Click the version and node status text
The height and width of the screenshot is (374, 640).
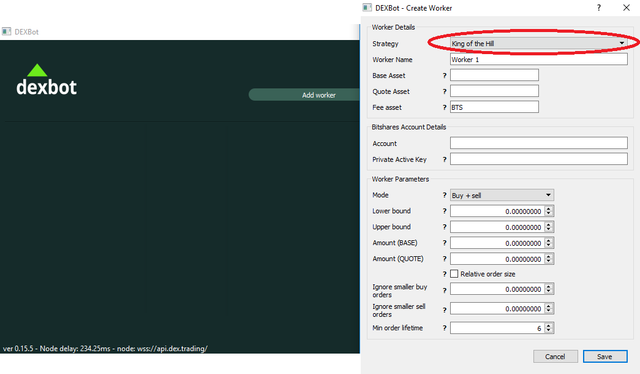[105, 348]
